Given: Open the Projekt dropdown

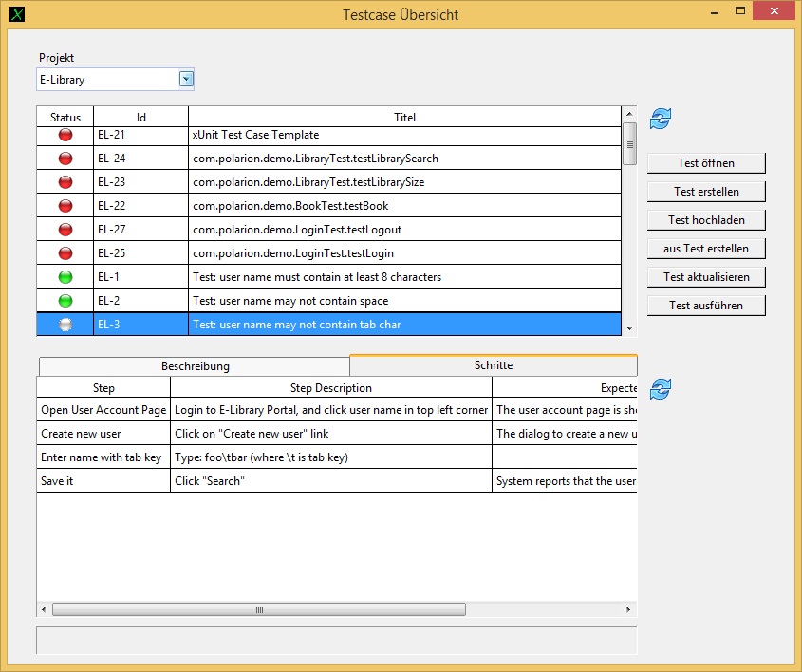Looking at the screenshot, I should 186,80.
